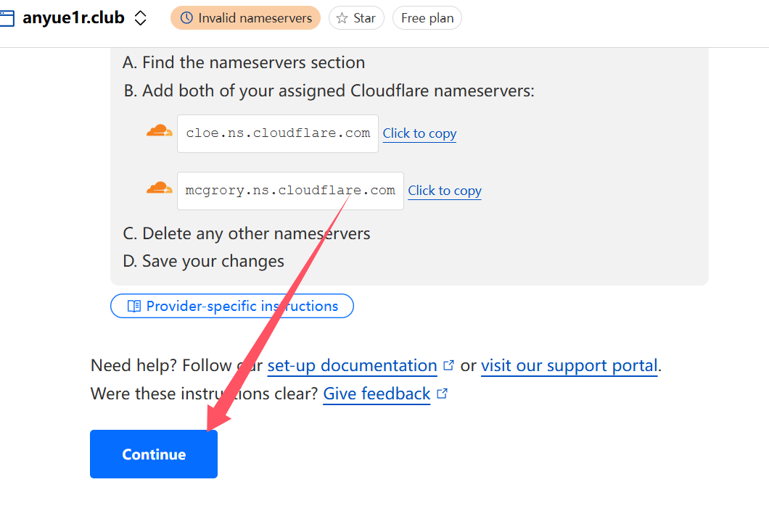Viewport: 769px width, 532px height.
Task: Open the set-up documentation link
Action: (x=352, y=365)
